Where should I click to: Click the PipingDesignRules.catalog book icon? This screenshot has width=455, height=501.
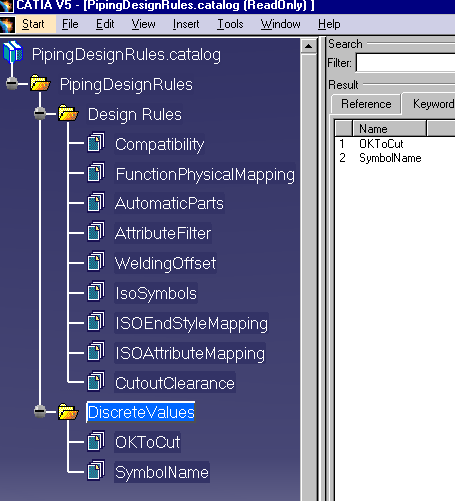(x=13, y=52)
